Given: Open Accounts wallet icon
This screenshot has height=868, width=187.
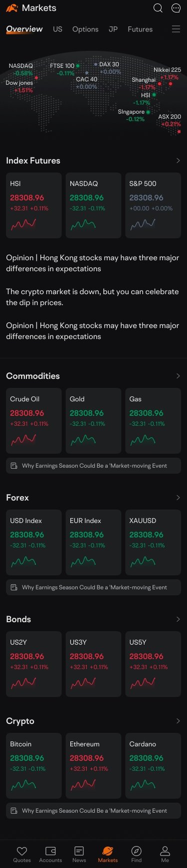Looking at the screenshot, I should (x=50, y=851).
